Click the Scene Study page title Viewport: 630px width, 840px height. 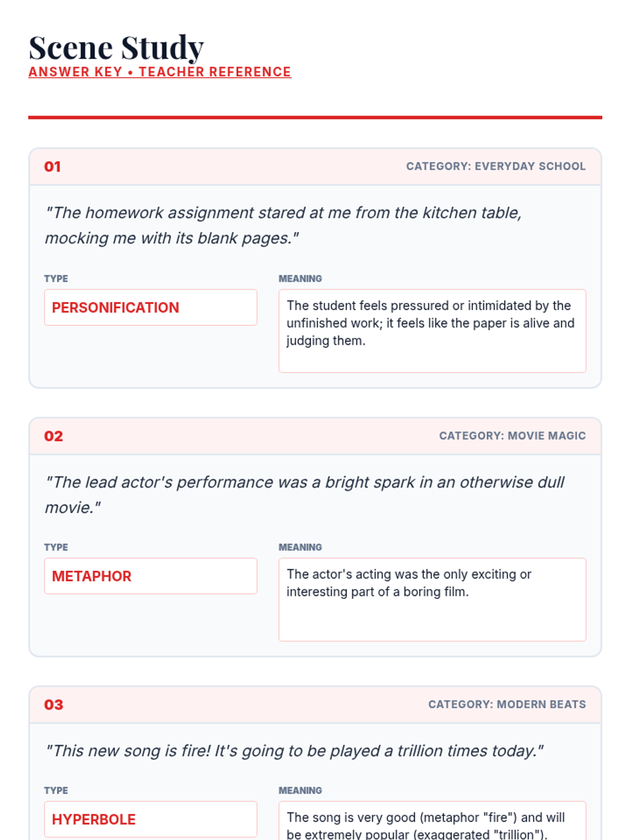(116, 48)
